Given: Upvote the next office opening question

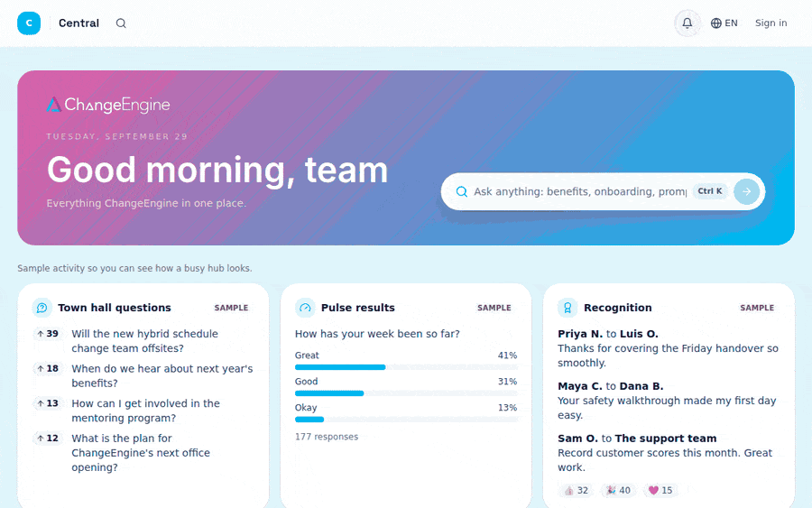Looking at the screenshot, I should (x=47, y=439).
